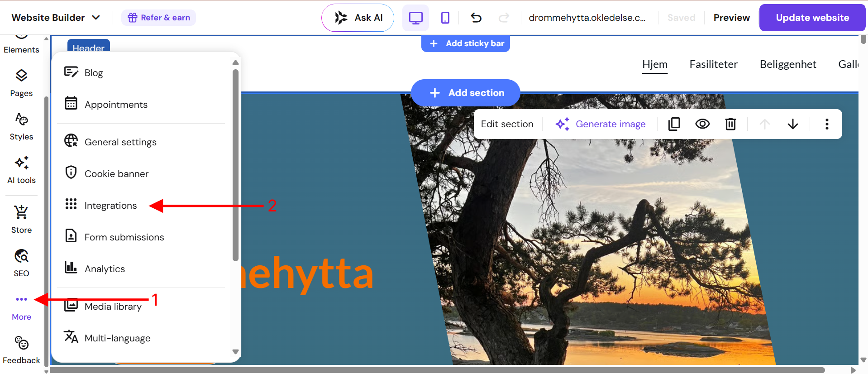The width and height of the screenshot is (868, 374).
Task: Click the Add section button
Action: (x=466, y=93)
